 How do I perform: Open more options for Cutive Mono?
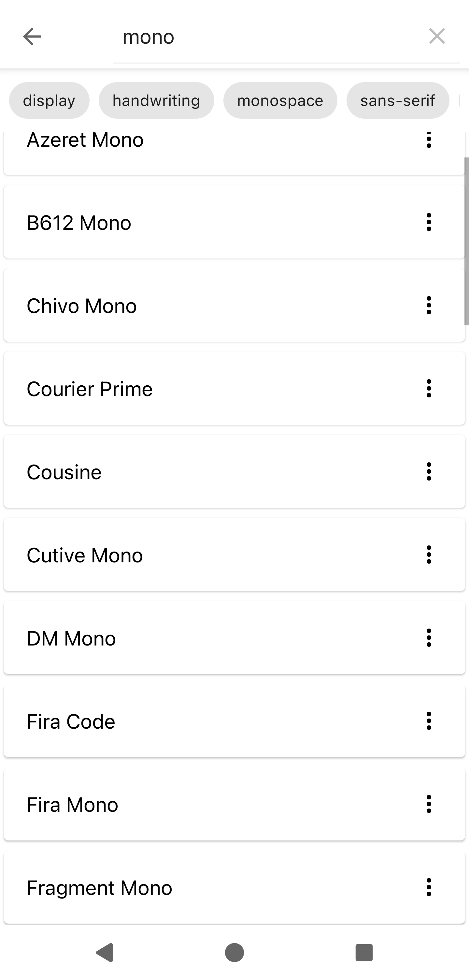[429, 555]
